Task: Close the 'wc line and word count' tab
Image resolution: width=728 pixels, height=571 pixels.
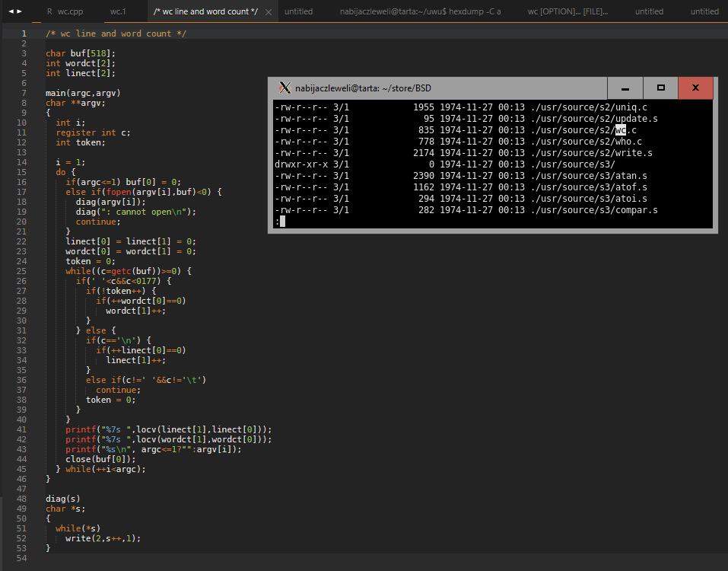Action: [x=269, y=12]
